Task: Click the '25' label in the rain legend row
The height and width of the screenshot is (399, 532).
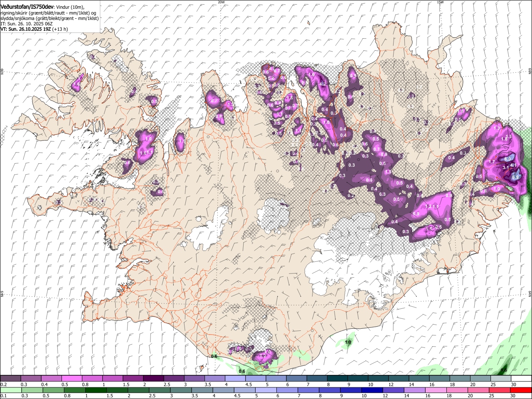Action: click(x=491, y=397)
